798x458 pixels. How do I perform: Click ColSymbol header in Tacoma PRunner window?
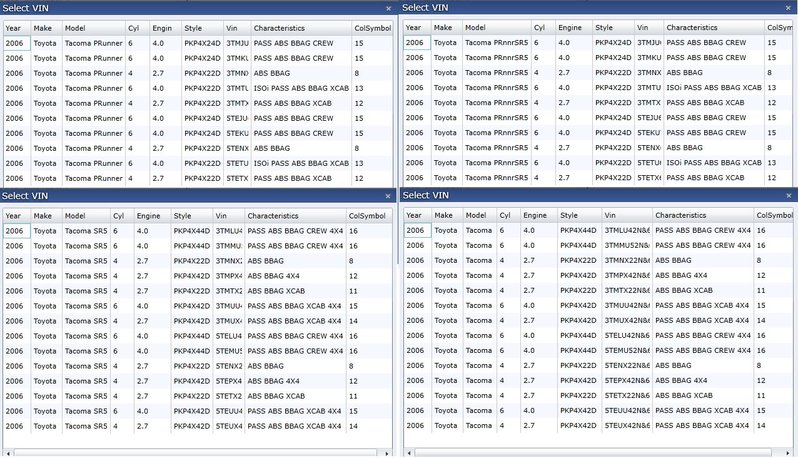coord(372,28)
